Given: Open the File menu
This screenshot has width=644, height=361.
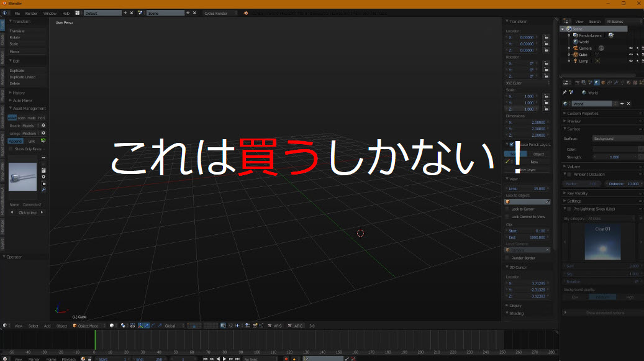Looking at the screenshot, I should click(17, 14).
